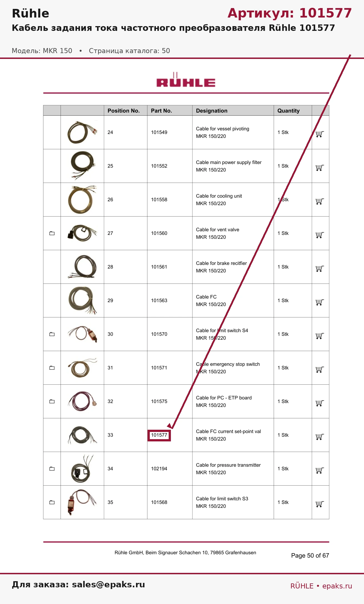Open the folder icon for position 27
The width and height of the screenshot is (364, 604).
pyautogui.click(x=52, y=233)
